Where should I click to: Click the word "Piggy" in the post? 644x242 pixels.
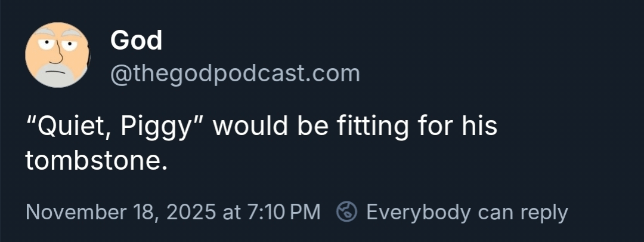162,127
